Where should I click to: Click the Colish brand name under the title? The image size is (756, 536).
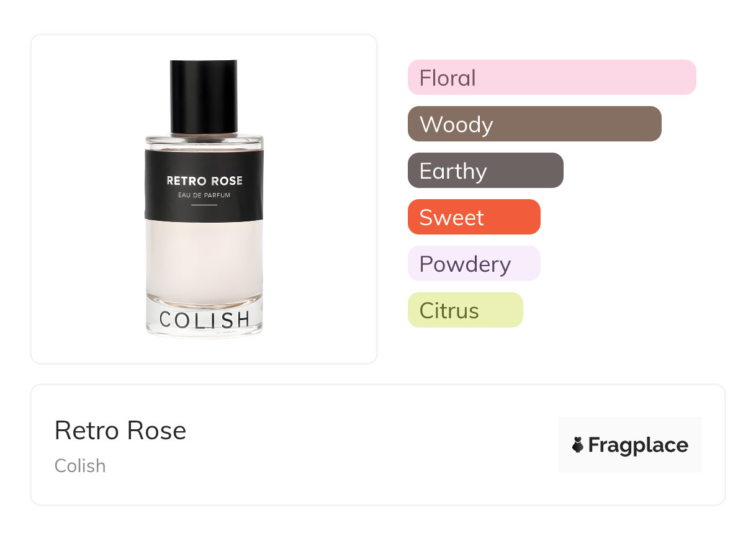pos(80,466)
